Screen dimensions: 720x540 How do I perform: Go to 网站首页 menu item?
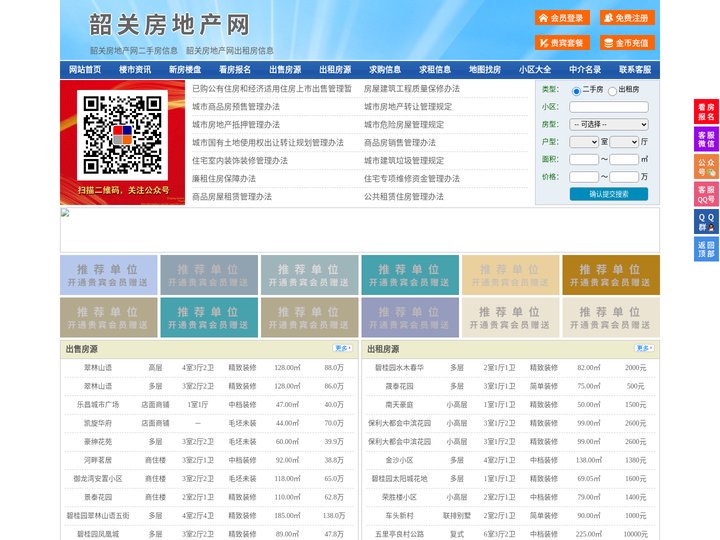click(85, 70)
